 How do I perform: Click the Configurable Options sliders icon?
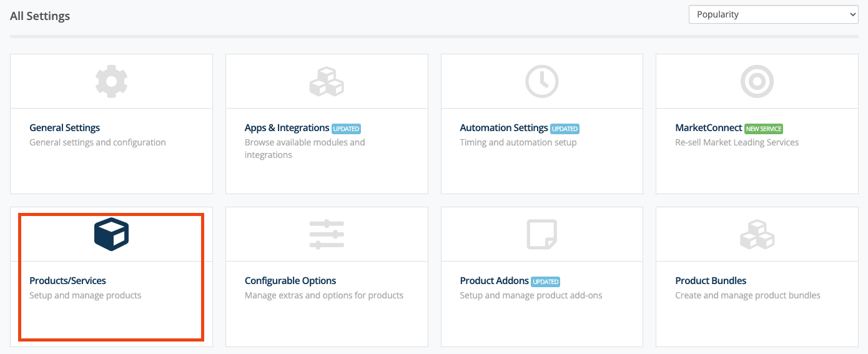pyautogui.click(x=327, y=234)
